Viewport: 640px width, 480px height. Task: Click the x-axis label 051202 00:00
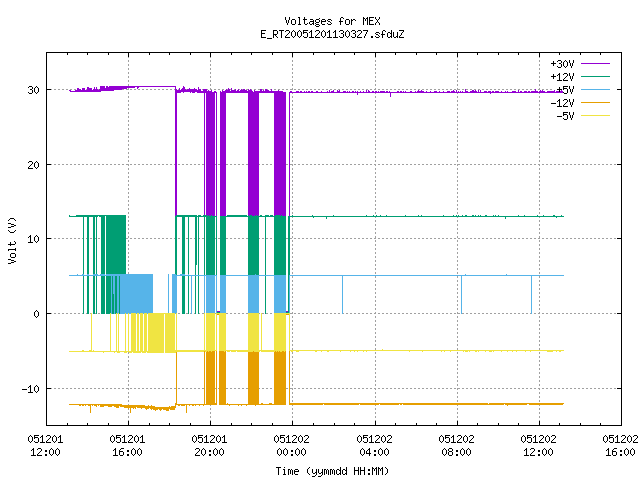coord(291,446)
